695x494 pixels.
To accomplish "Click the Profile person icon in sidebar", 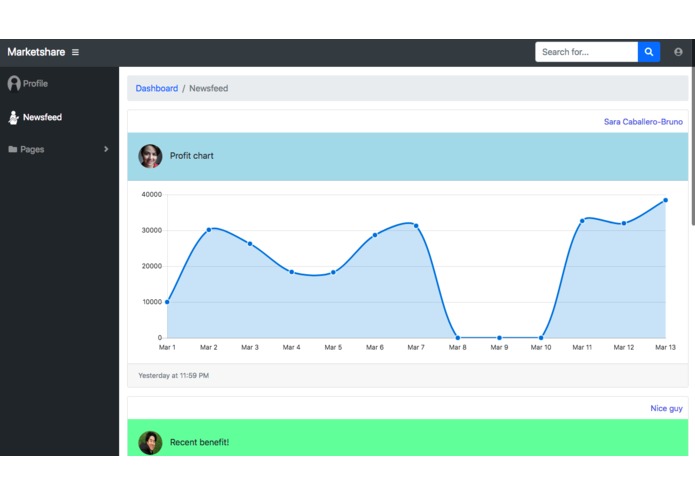I will pos(14,83).
